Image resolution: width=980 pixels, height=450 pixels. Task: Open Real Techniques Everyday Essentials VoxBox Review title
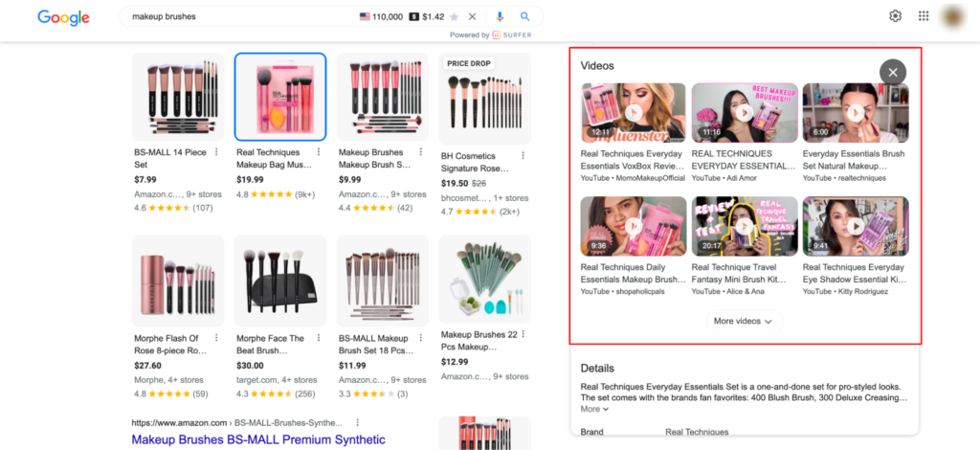click(633, 160)
